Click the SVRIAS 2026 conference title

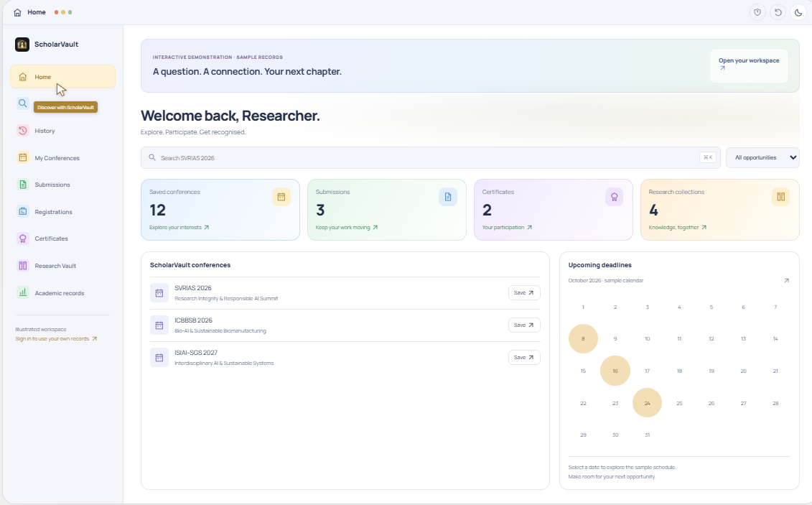click(193, 288)
